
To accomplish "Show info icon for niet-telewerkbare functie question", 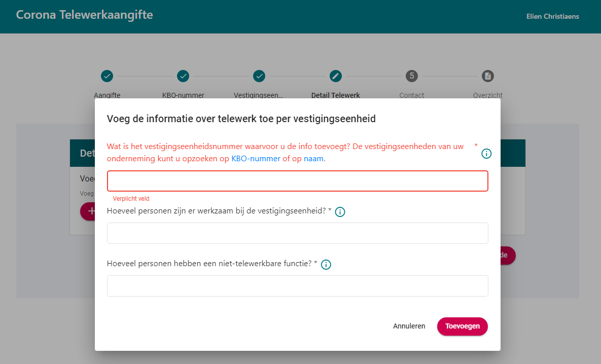I will click(326, 264).
